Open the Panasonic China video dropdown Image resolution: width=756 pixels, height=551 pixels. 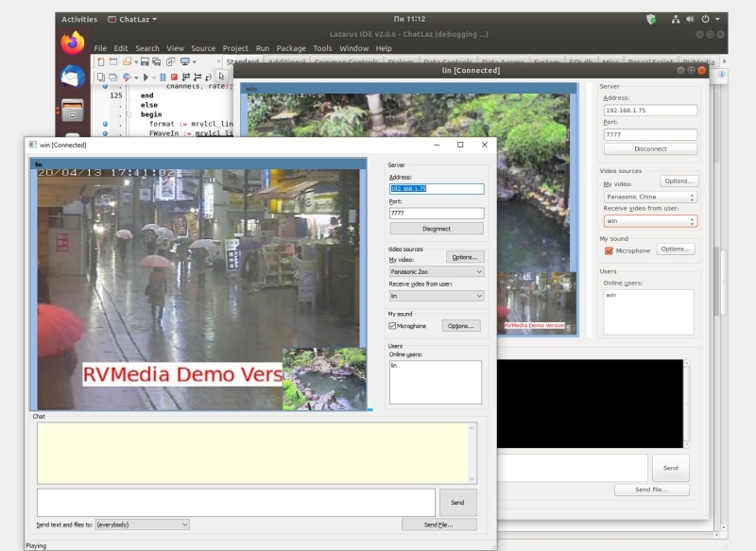tap(649, 198)
